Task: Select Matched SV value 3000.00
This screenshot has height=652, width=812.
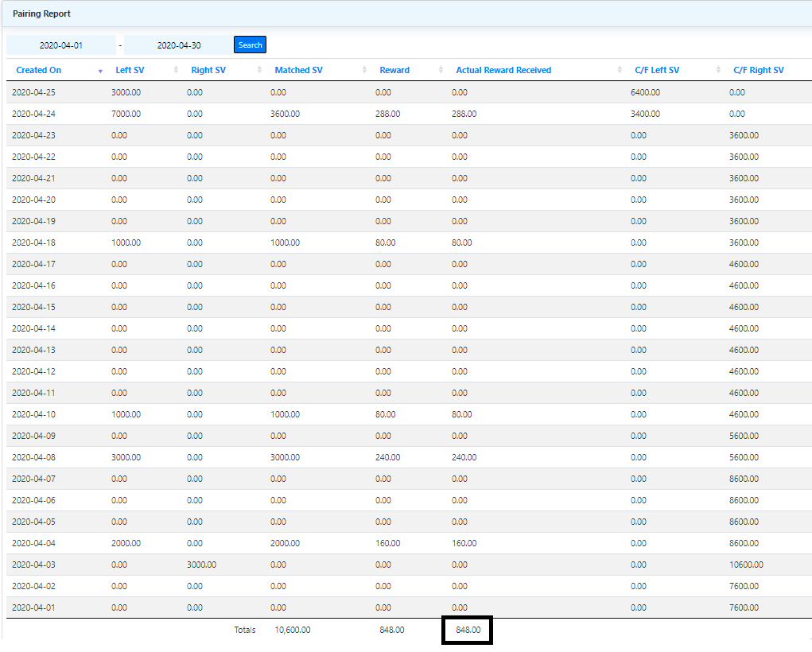Action: [x=285, y=457]
